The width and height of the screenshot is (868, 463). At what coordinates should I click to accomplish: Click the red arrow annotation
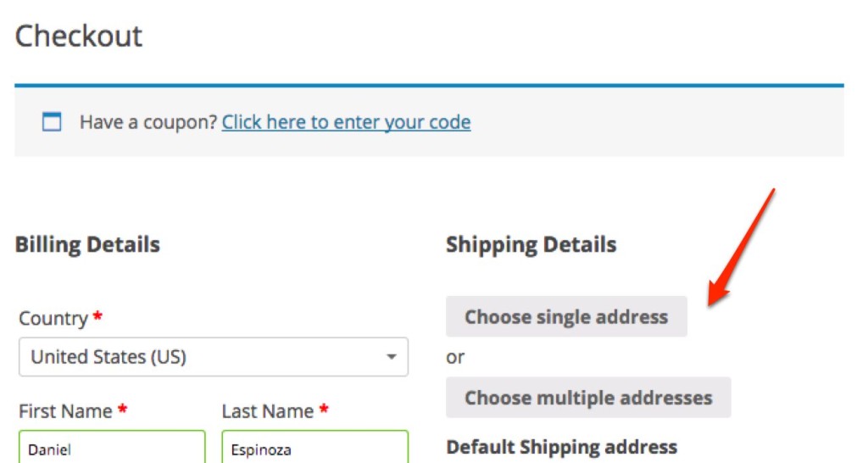(x=741, y=248)
